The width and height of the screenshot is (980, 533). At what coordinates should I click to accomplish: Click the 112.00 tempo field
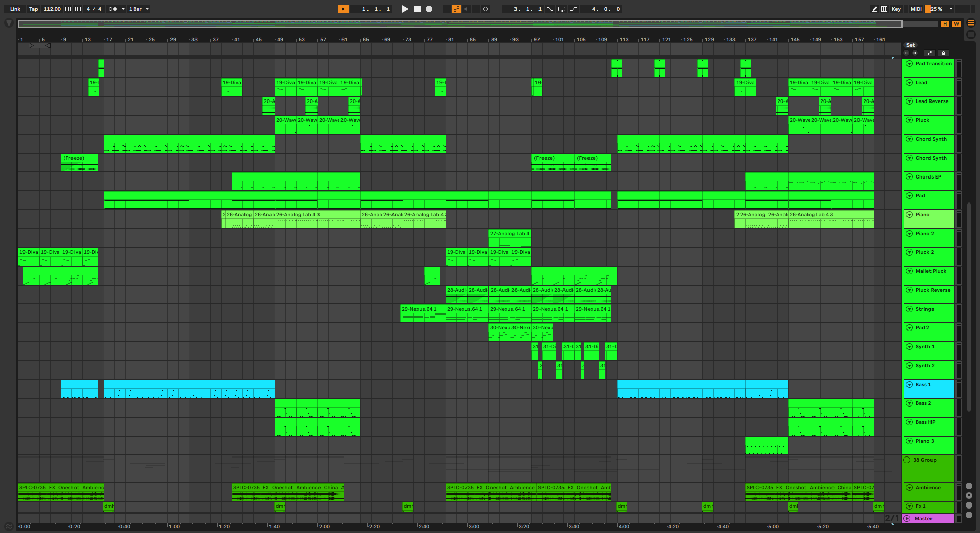click(52, 9)
